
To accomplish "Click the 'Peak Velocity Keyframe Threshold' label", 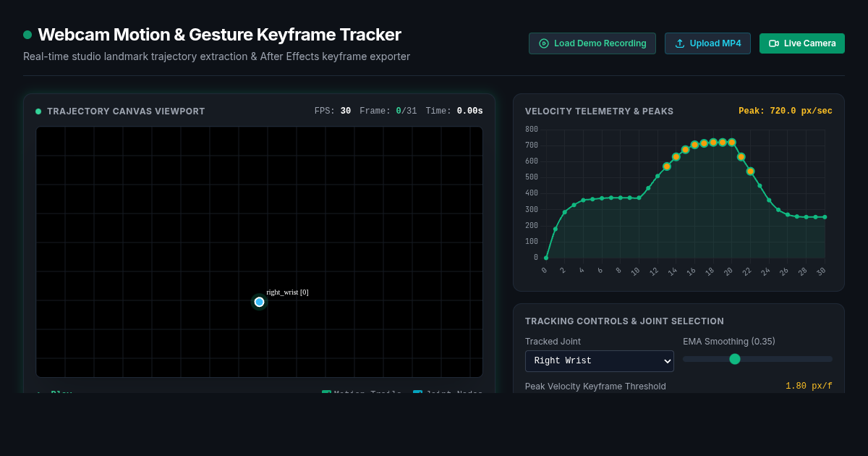I will (x=595, y=387).
